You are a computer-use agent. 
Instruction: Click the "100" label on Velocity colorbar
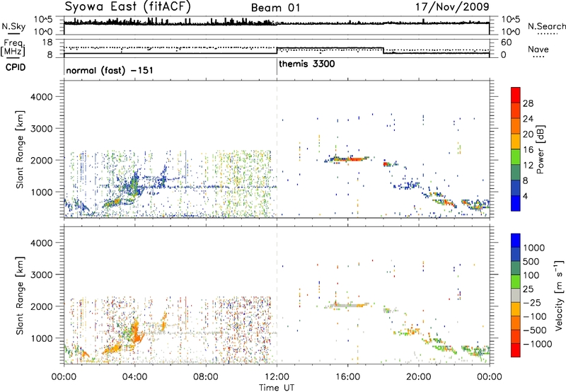click(531, 275)
